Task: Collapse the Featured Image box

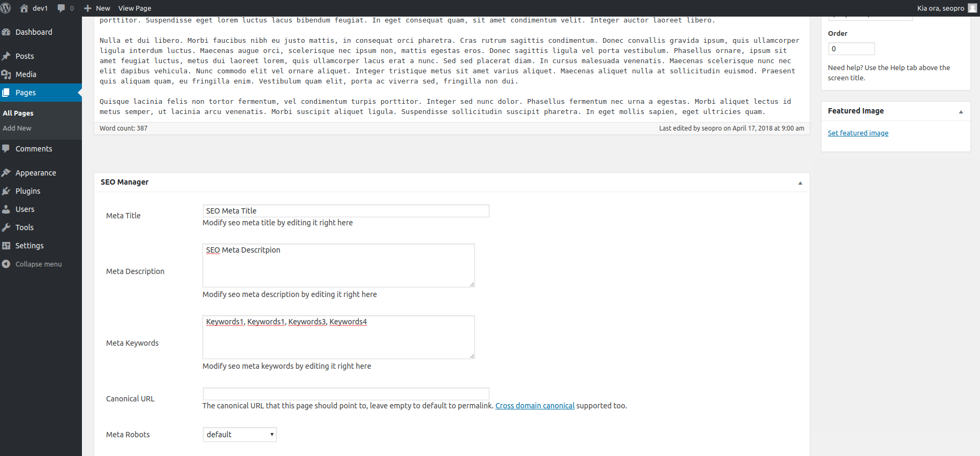Action: click(x=961, y=112)
